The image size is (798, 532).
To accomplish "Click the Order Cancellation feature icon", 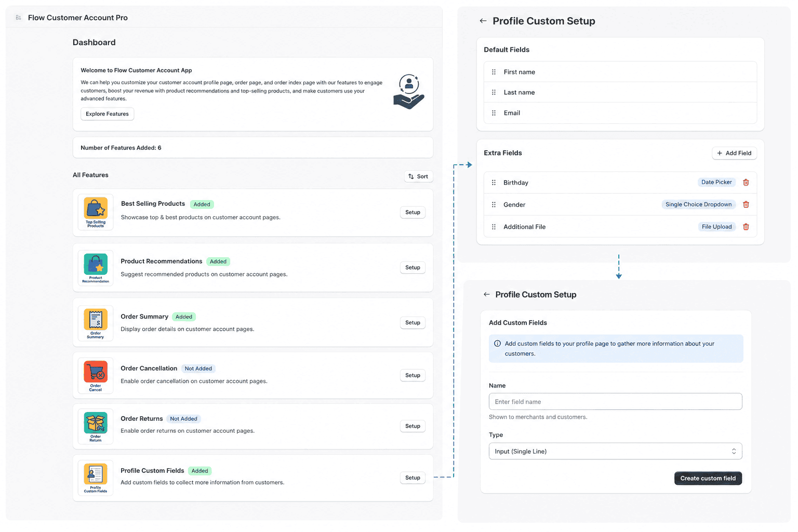I will point(96,376).
